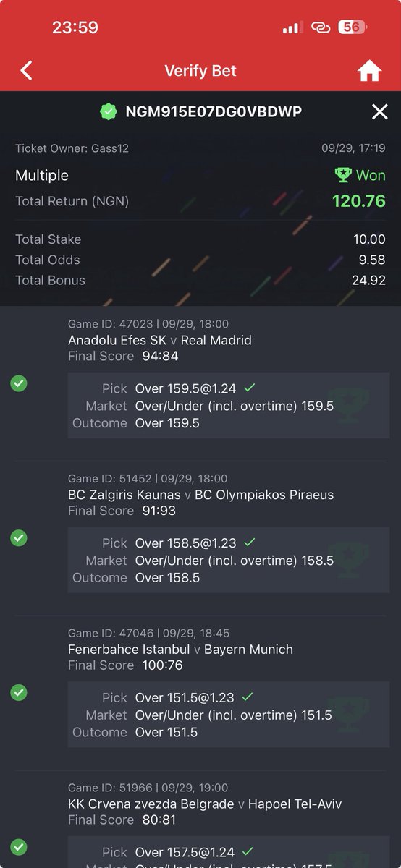
Task: Tap Total Return amount 120.76
Action: click(x=359, y=200)
